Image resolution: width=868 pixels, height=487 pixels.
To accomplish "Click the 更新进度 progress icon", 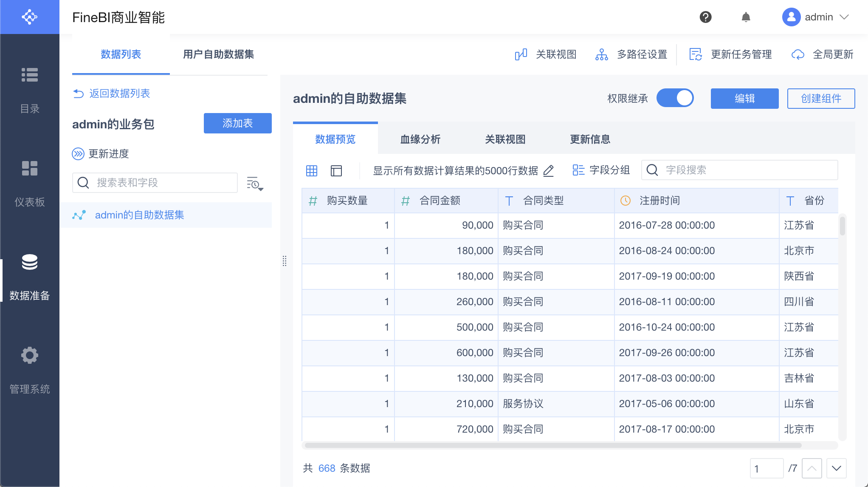I will click(x=78, y=154).
